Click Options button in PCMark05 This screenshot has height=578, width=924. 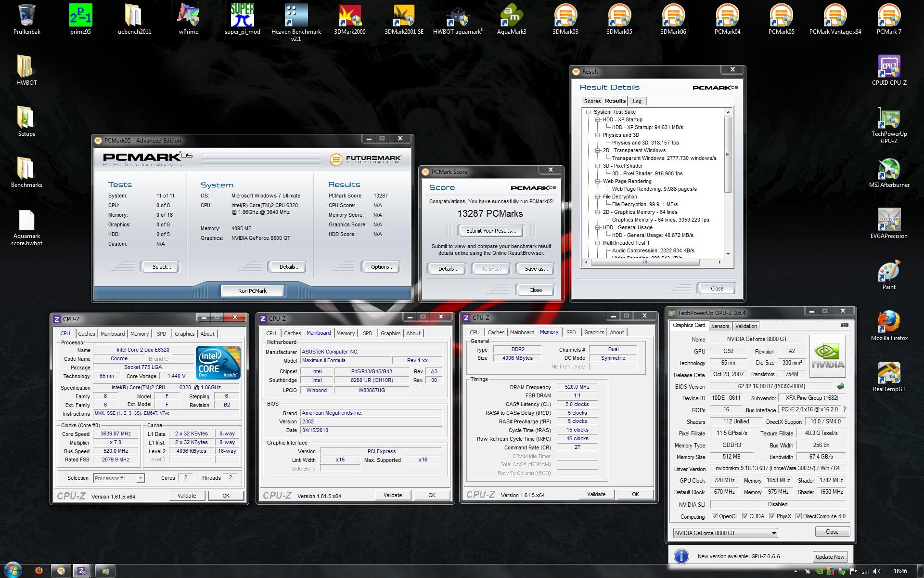[382, 267]
